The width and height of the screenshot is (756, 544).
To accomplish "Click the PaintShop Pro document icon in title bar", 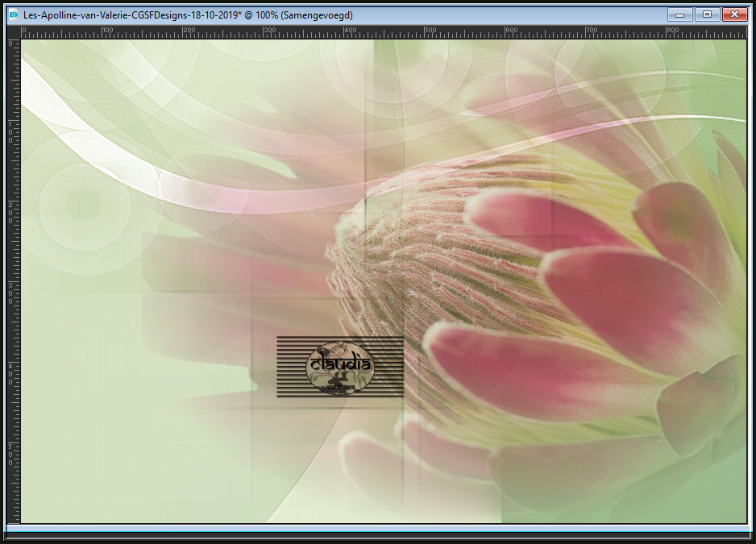I will tap(14, 15).
